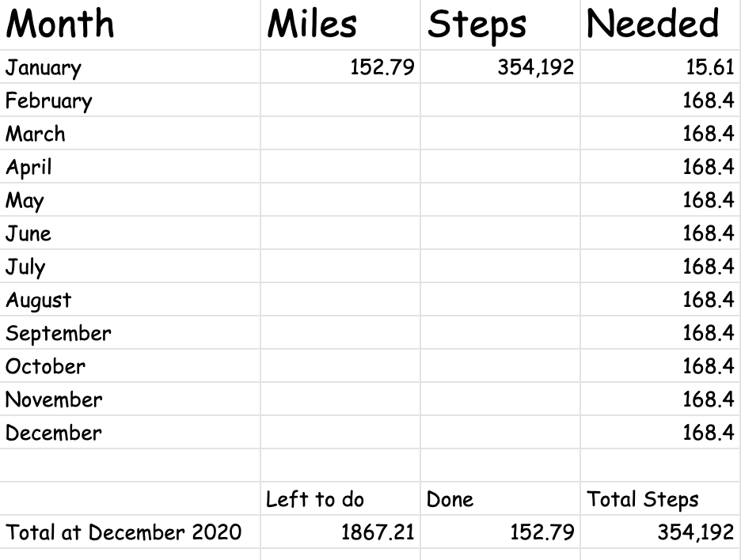Select the empty Steps cell for October

click(x=500, y=366)
